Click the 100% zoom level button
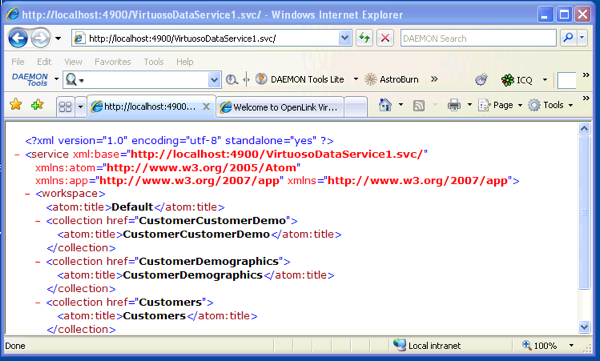This screenshot has width=600, height=361. [540, 345]
